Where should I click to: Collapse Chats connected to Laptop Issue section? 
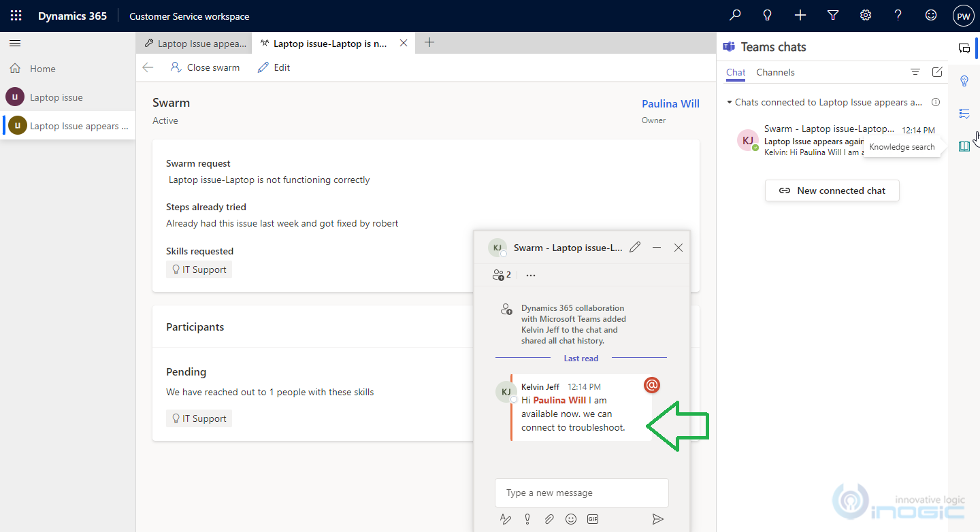click(x=729, y=103)
